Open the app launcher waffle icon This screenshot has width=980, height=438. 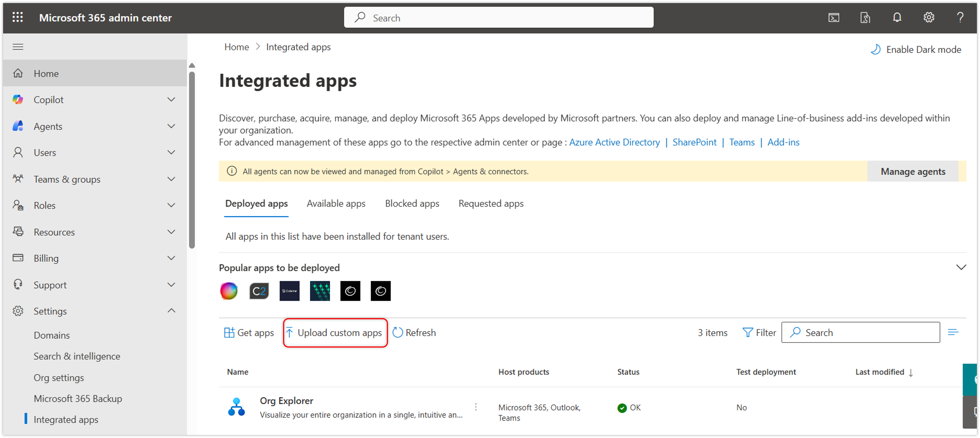click(17, 17)
